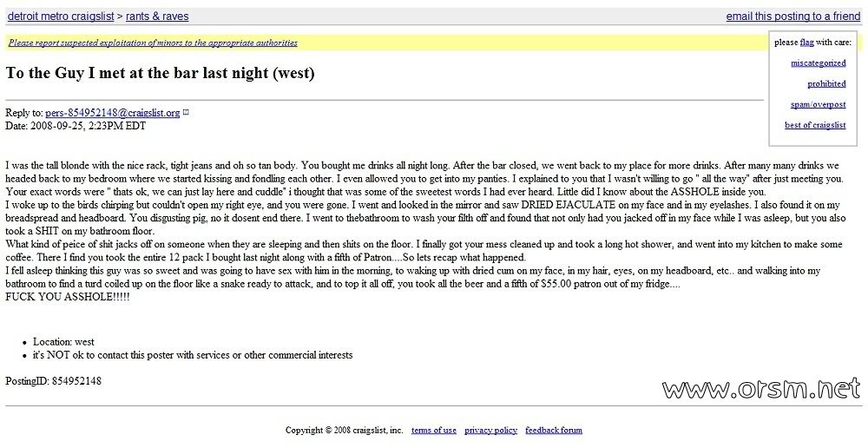Open the privacy policy link
868x448 pixels.
click(490, 430)
